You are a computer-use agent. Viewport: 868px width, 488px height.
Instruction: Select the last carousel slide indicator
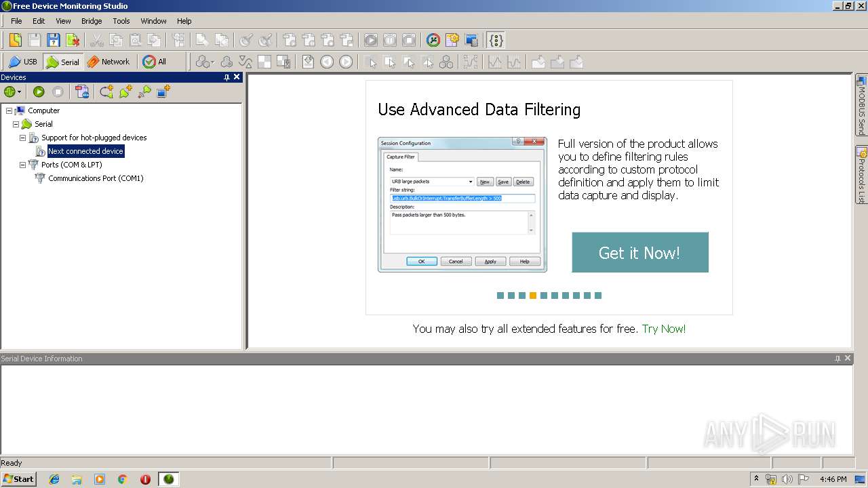pos(598,296)
